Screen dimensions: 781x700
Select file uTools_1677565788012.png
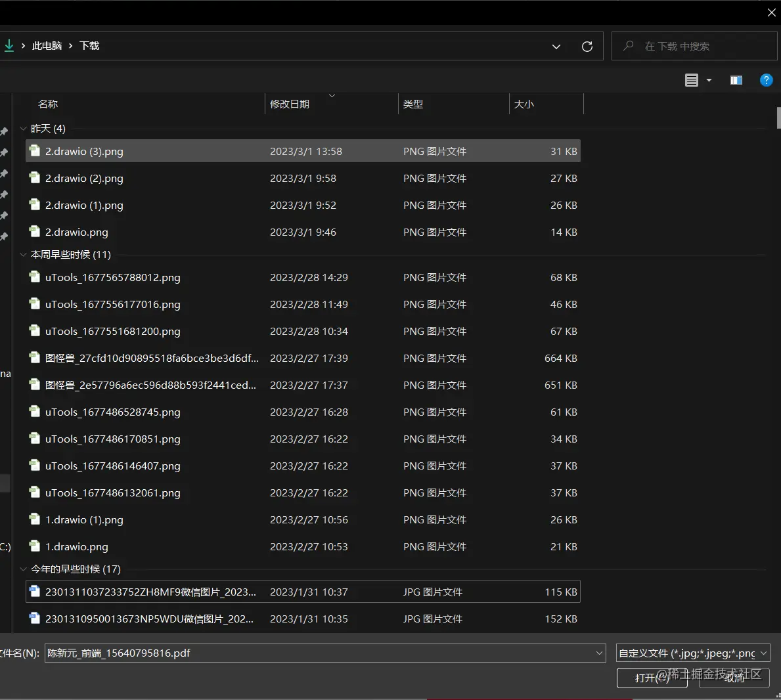(x=303, y=277)
